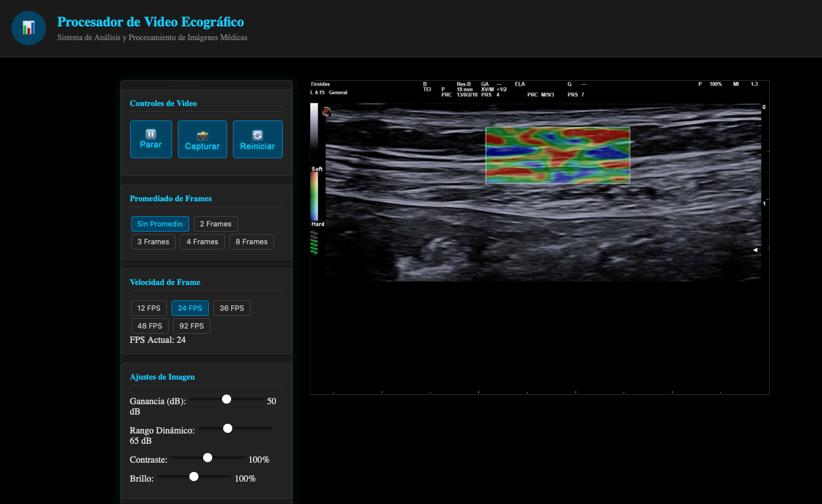
Task: Click the Capturar camera button
Action: 202,139
